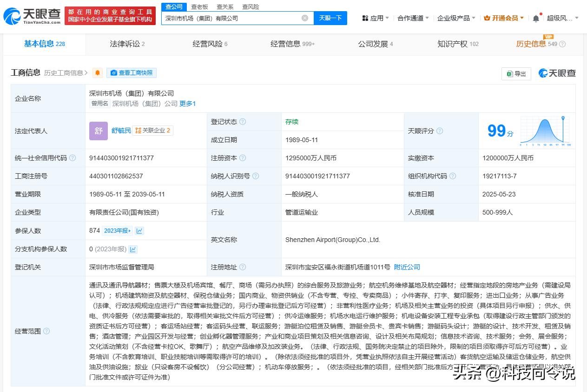587x392 pixels.
Task: Click the purple 舒 avatar of legal representative
Action: point(99,131)
